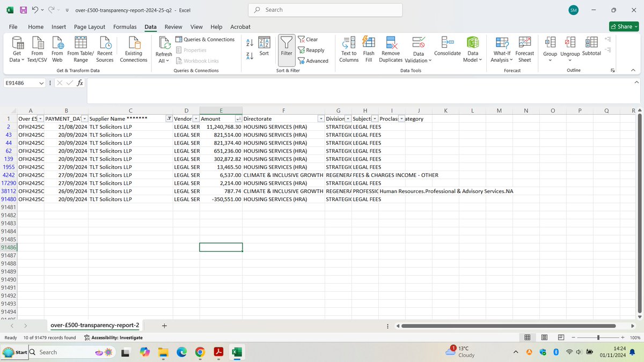
Task: Switch to the Insert tab
Action: [x=59, y=27]
